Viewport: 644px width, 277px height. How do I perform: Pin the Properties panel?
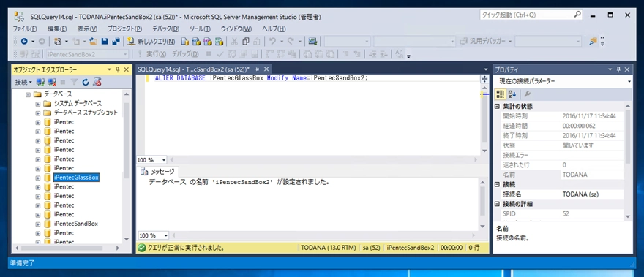click(x=618, y=69)
